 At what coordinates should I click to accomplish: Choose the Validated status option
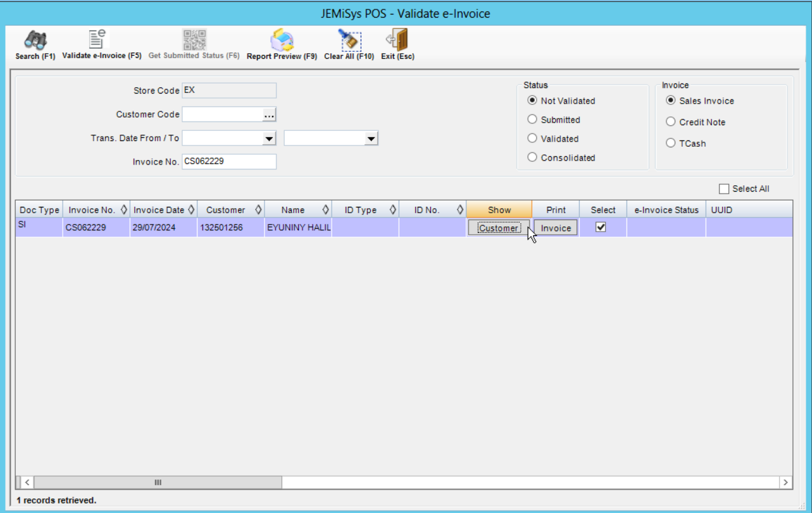[x=532, y=139]
